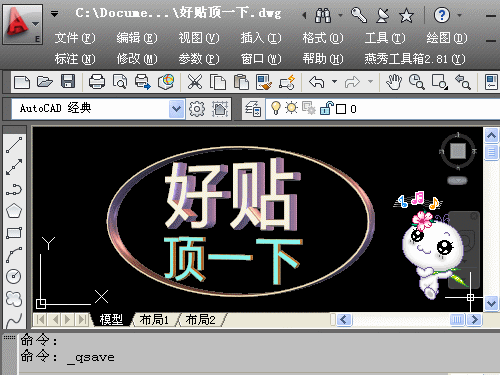Toggle layer 0 freeze sun icon

click(292, 108)
